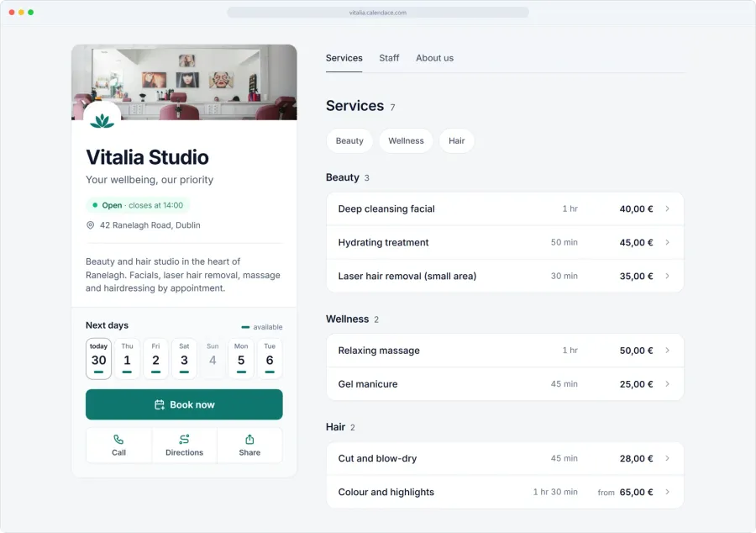This screenshot has width=756, height=533.
Task: Open the Staff tab
Action: point(389,58)
